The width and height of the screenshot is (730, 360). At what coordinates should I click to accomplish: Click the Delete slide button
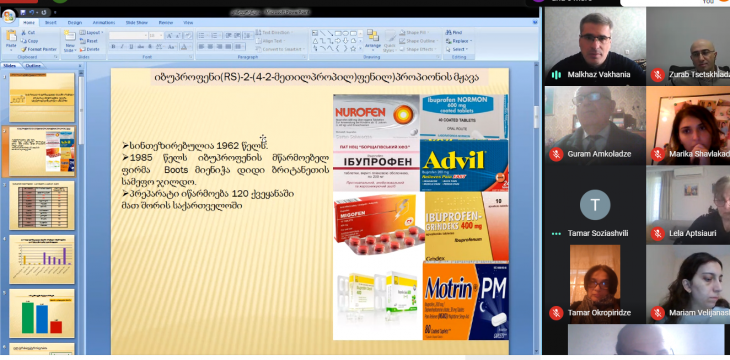coord(89,49)
